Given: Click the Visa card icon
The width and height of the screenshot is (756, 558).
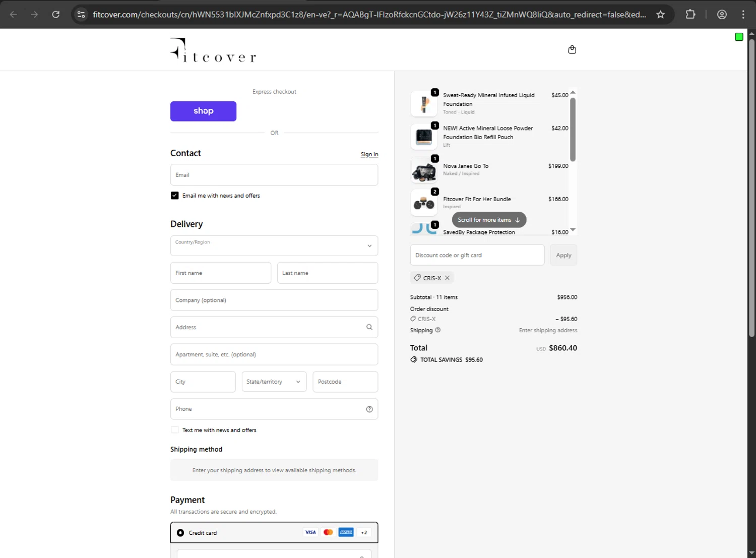Looking at the screenshot, I should tap(310, 532).
